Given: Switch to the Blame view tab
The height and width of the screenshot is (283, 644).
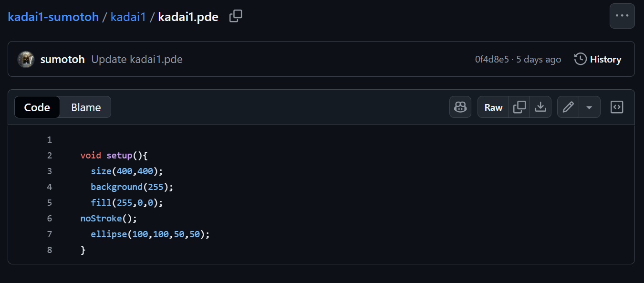Looking at the screenshot, I should (x=86, y=107).
